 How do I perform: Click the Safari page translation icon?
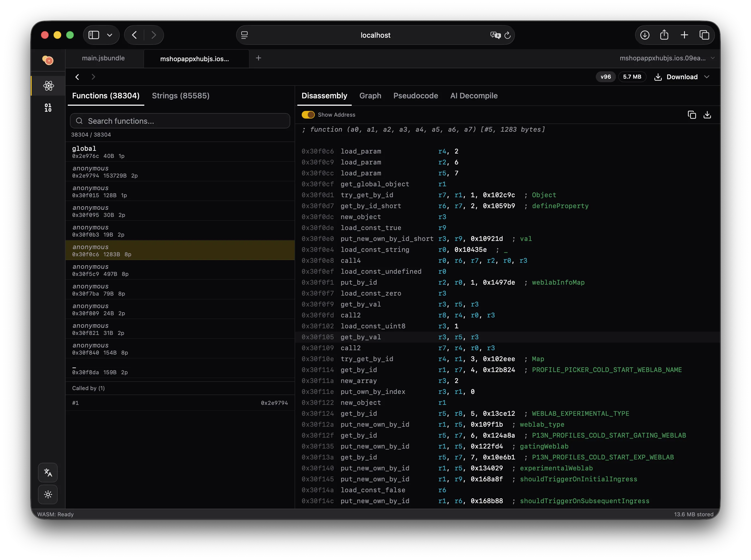point(495,35)
